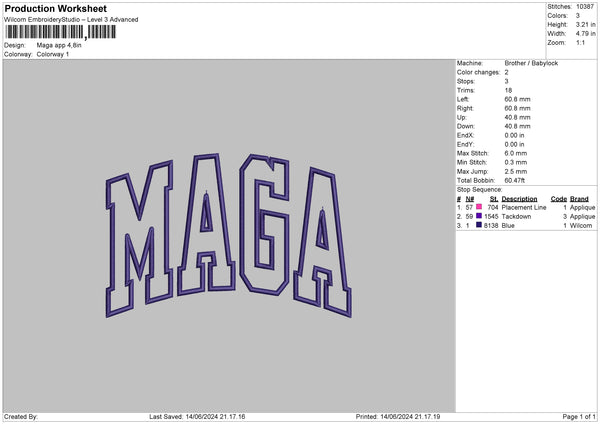Click the purple Tackdown color swatch

(x=479, y=216)
